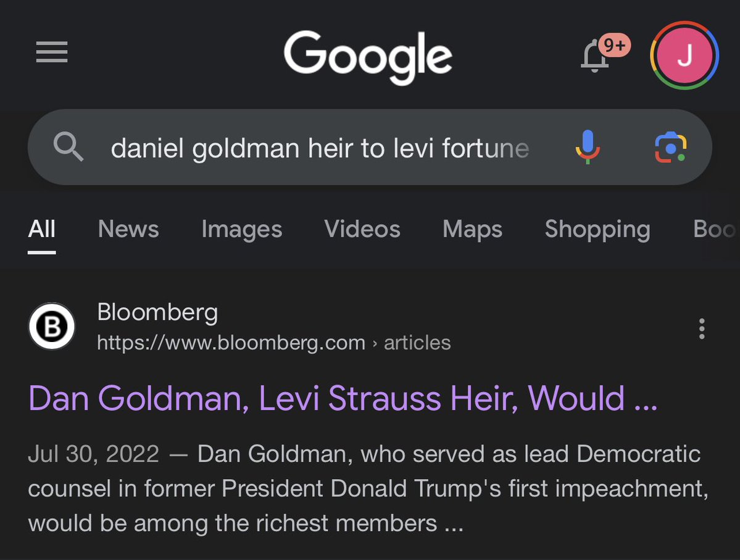The height and width of the screenshot is (560, 740).
Task: Open the notifications bell
Action: click(596, 56)
